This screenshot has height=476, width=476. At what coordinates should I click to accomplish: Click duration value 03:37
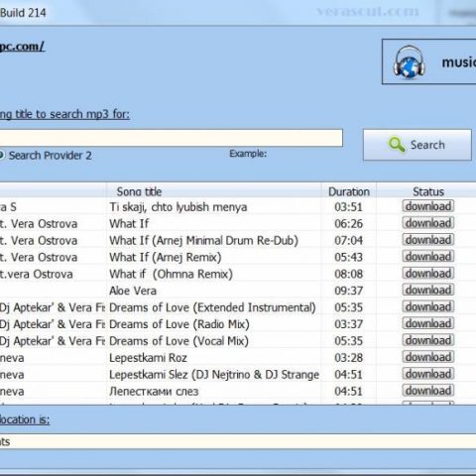[349, 324]
